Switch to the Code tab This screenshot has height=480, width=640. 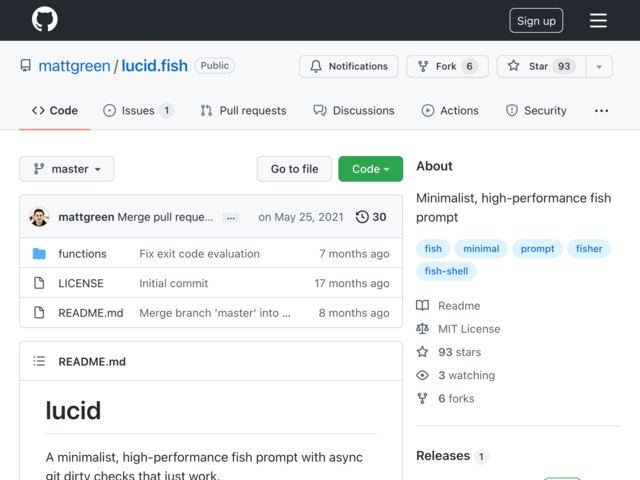tap(55, 111)
